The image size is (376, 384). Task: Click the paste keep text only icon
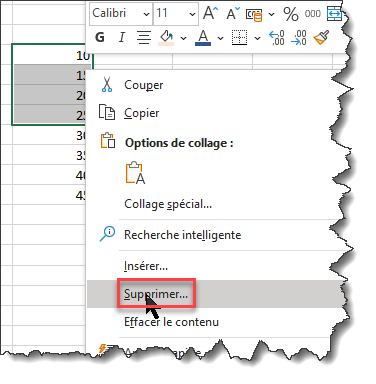point(135,173)
